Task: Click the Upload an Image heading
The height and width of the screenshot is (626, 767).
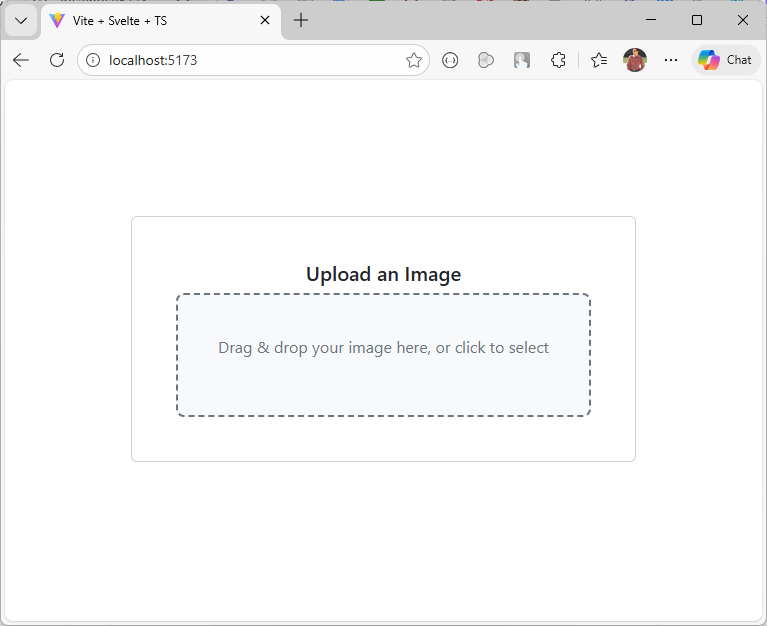Action: point(384,274)
